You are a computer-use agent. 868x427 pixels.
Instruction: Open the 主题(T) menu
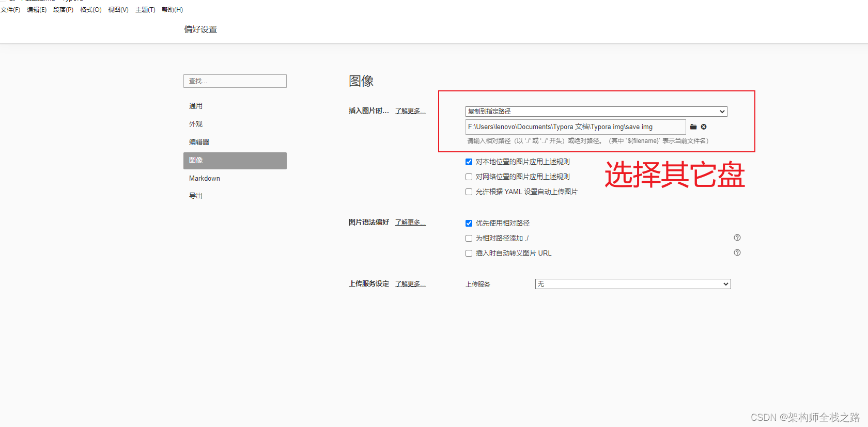tap(145, 10)
